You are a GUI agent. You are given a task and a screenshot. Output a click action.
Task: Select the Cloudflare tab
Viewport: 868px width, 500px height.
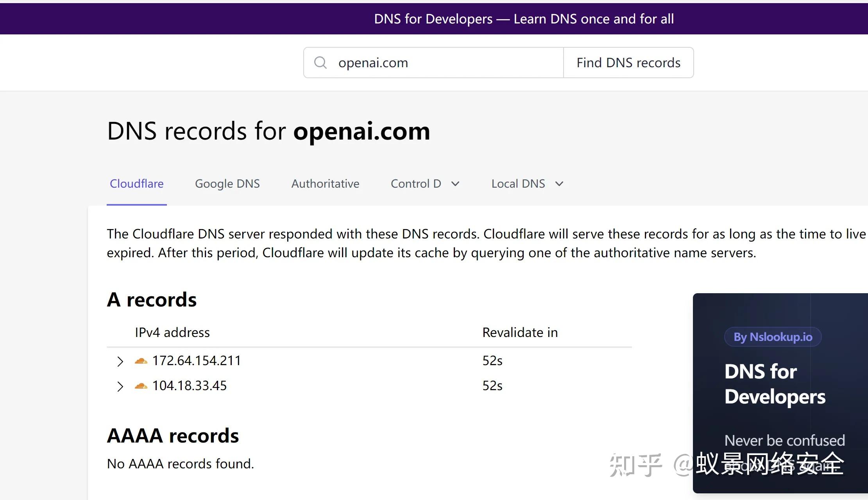[x=137, y=184]
